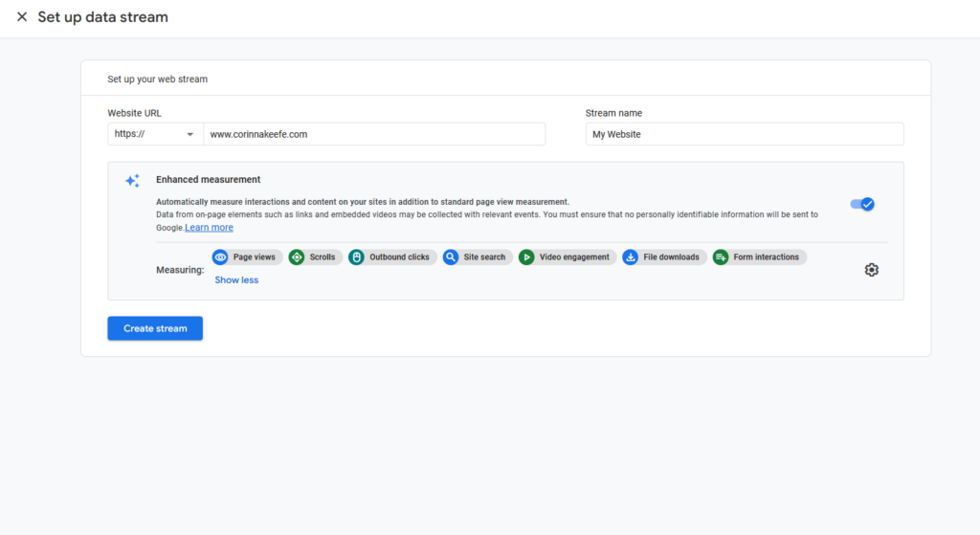Click the Scrolls chip icon
This screenshot has height=535, width=980.
pos(297,257)
